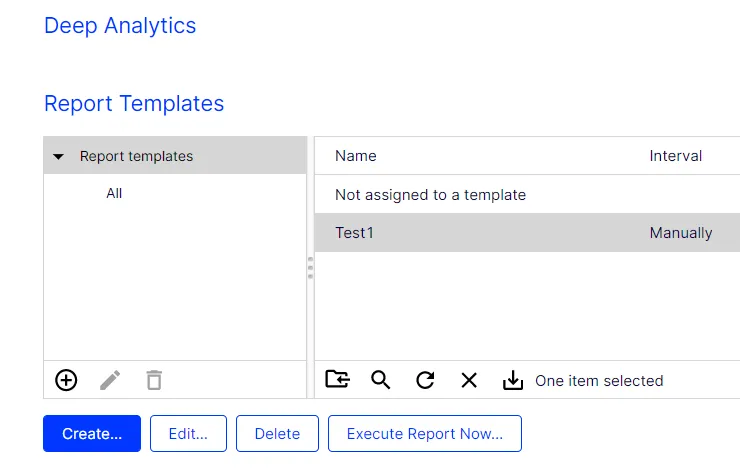
Task: Click the Manually interval cell
Action: point(681,233)
